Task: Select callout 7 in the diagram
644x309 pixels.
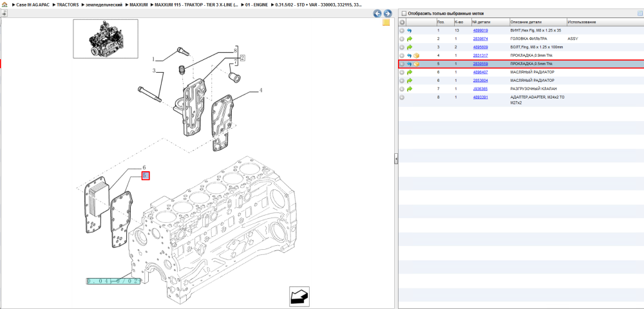Action: (x=235, y=62)
